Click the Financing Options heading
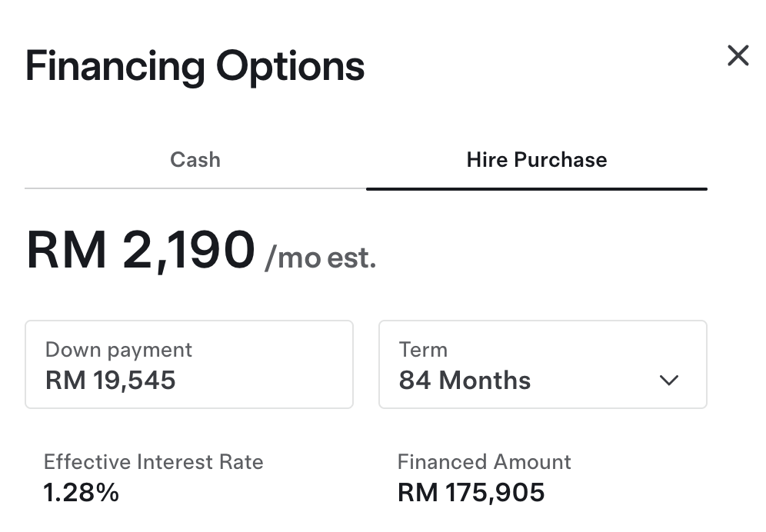 pos(195,66)
